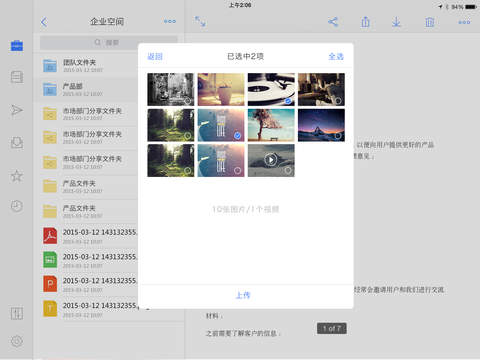Open the clock recent history sidebar icon

pos(17,206)
